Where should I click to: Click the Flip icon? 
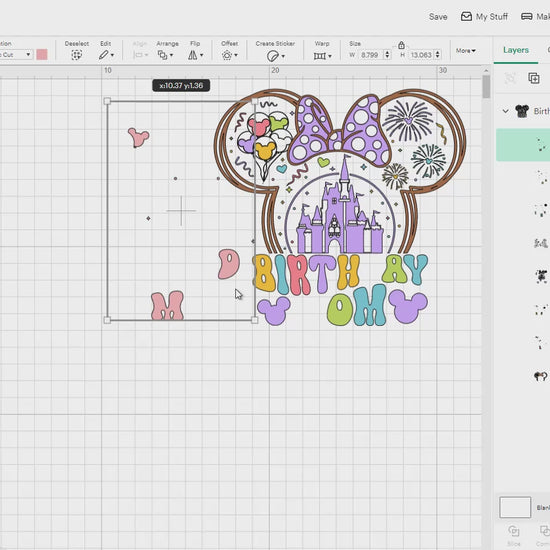coord(193,55)
